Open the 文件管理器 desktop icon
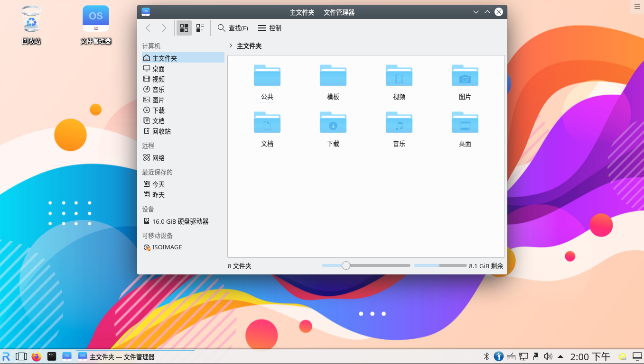 [x=96, y=25]
